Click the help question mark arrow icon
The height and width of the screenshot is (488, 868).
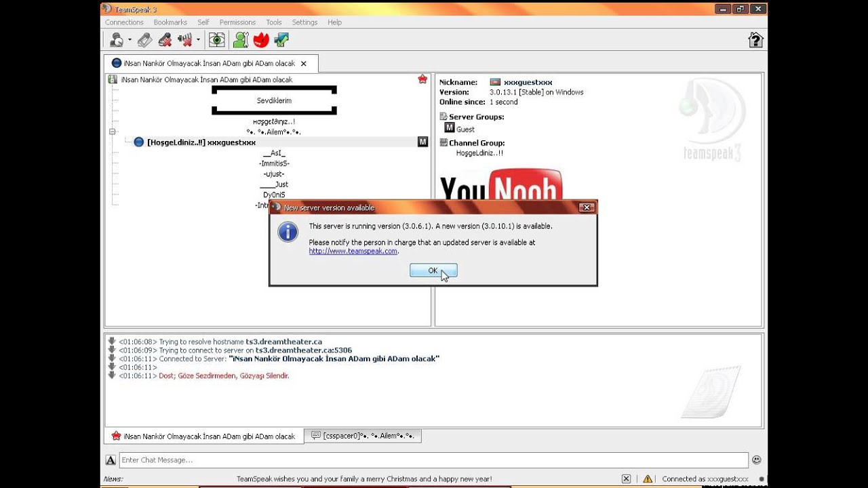point(755,40)
